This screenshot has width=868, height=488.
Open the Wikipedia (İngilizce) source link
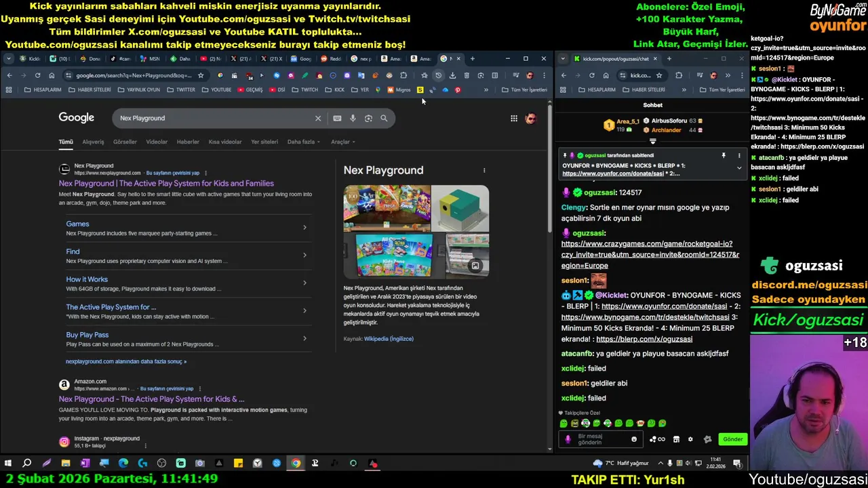pyautogui.click(x=389, y=339)
